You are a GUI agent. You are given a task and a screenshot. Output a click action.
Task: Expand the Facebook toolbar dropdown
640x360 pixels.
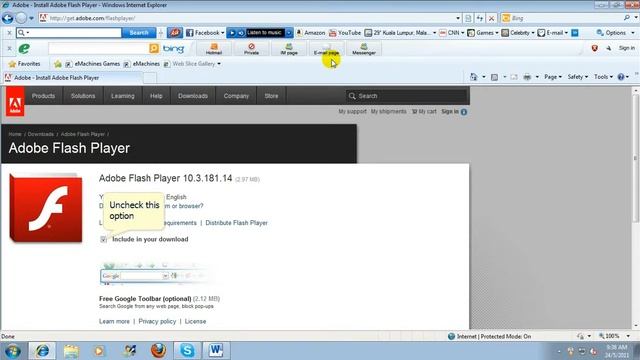pyautogui.click(x=222, y=33)
